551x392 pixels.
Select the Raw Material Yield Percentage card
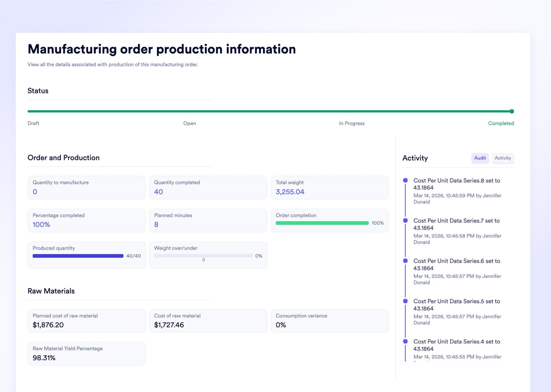point(86,354)
